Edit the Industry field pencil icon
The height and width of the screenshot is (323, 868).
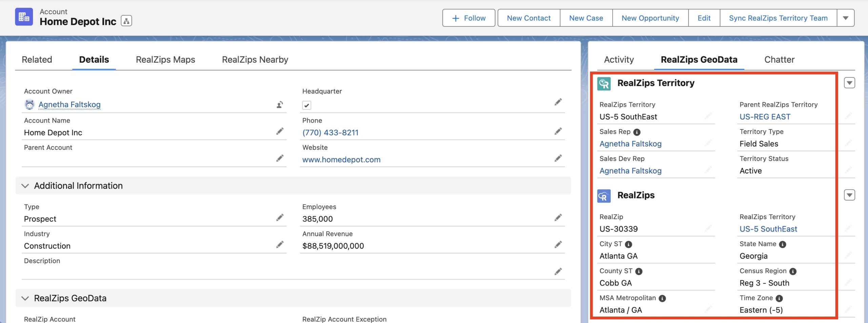pyautogui.click(x=280, y=244)
